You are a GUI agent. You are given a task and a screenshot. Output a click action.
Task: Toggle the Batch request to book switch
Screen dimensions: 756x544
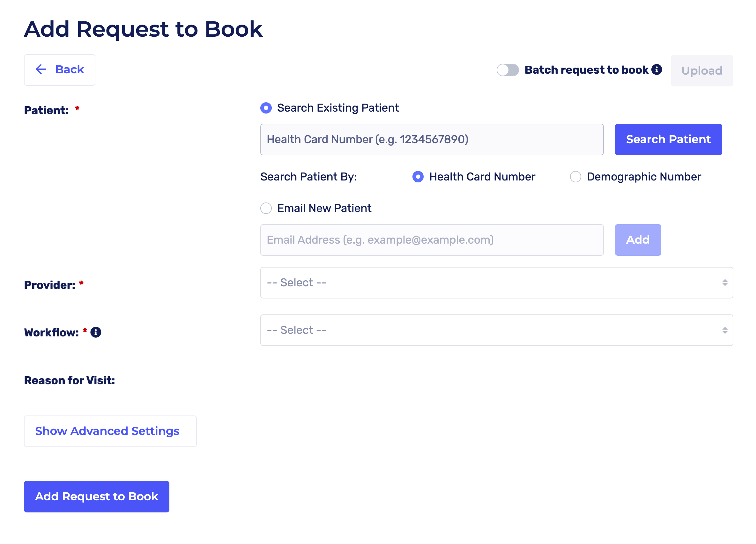[x=507, y=70]
